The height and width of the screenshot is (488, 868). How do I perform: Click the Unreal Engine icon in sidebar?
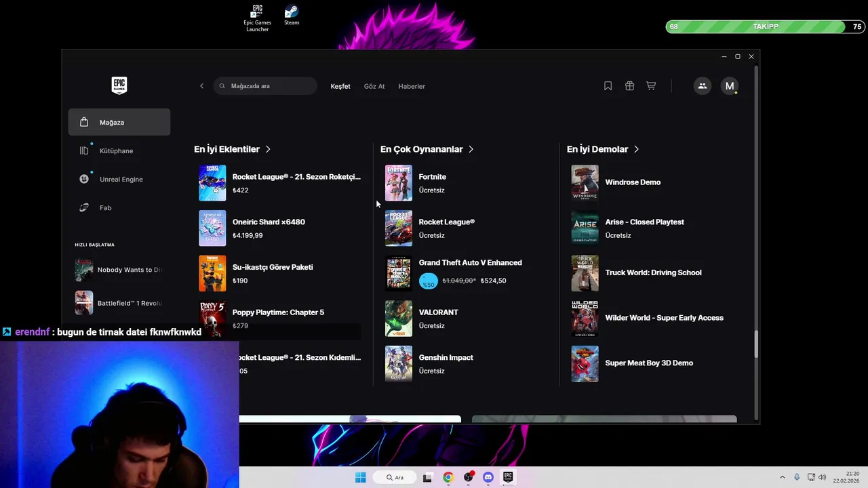[x=84, y=179]
